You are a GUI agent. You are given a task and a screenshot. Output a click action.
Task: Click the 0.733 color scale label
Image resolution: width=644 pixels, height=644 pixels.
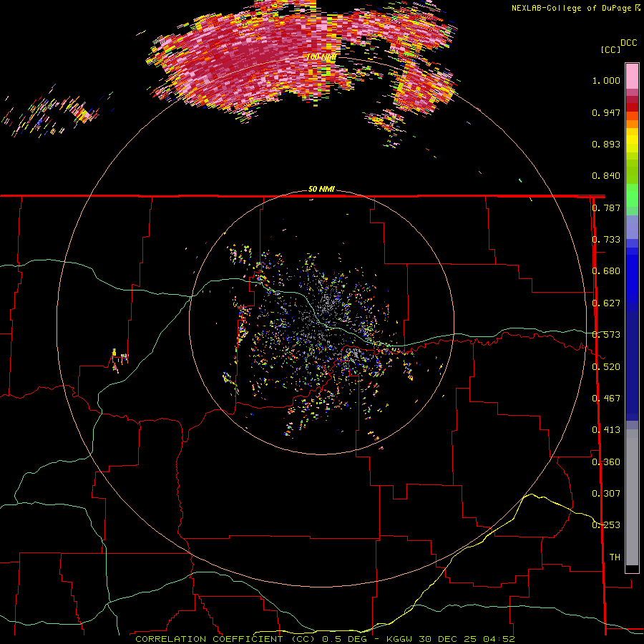coord(606,240)
